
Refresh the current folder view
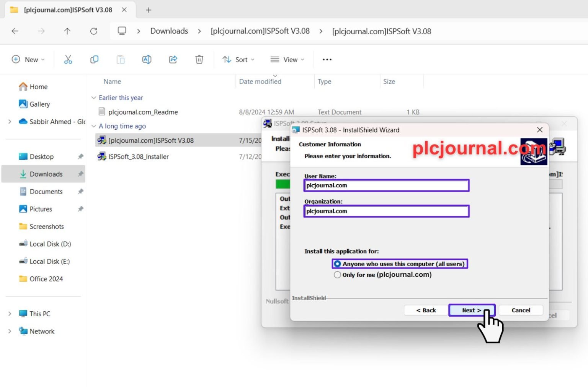click(x=94, y=31)
